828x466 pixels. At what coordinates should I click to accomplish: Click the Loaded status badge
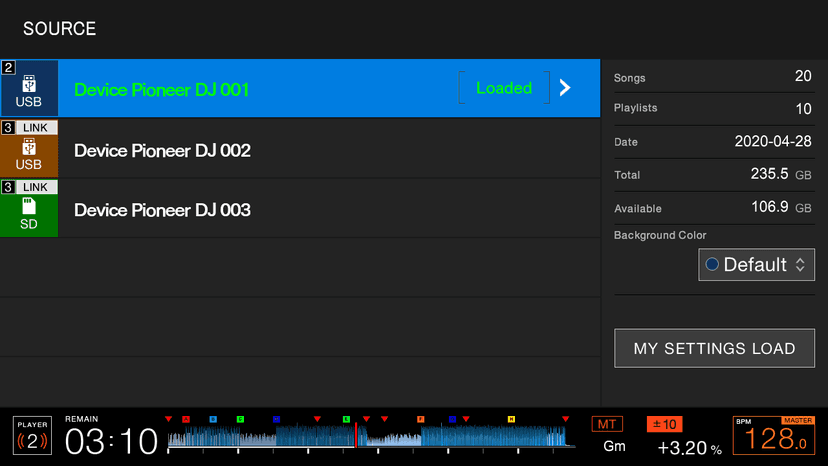point(504,88)
